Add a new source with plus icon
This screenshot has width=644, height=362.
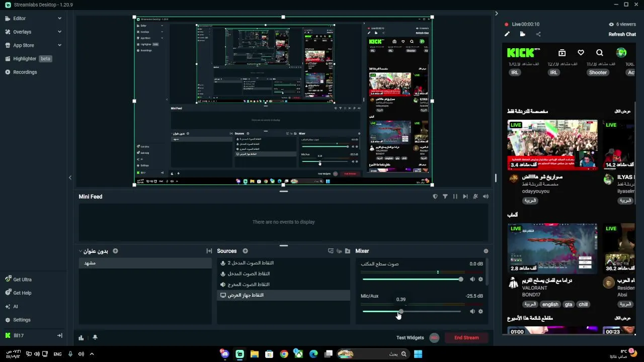coord(245,251)
